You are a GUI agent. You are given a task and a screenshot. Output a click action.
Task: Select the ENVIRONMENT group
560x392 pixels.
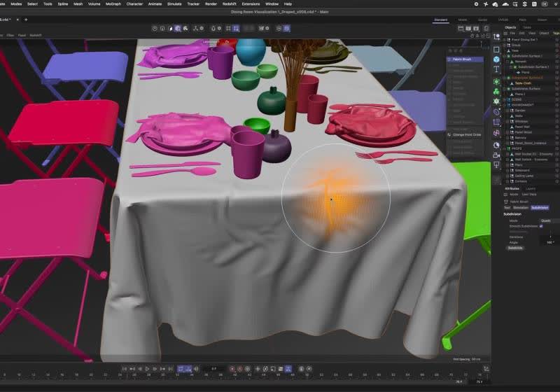pyautogui.click(x=522, y=105)
